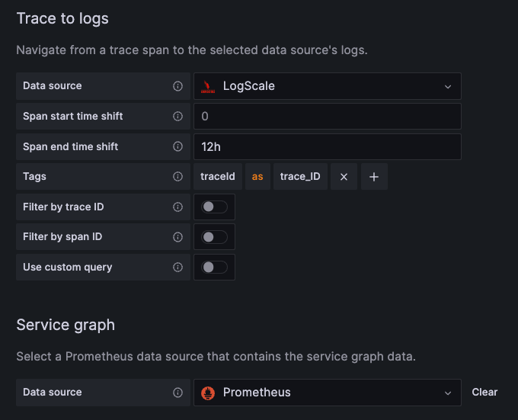Click the trace_ID tag value field
This screenshot has height=420, width=518.
click(300, 177)
